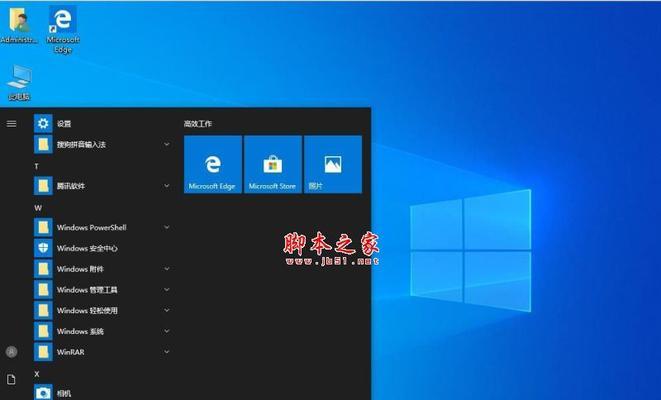Screen dimensions: 661x400
Task: Select the Windows 附件 label text
Action: pyautogui.click(x=80, y=269)
